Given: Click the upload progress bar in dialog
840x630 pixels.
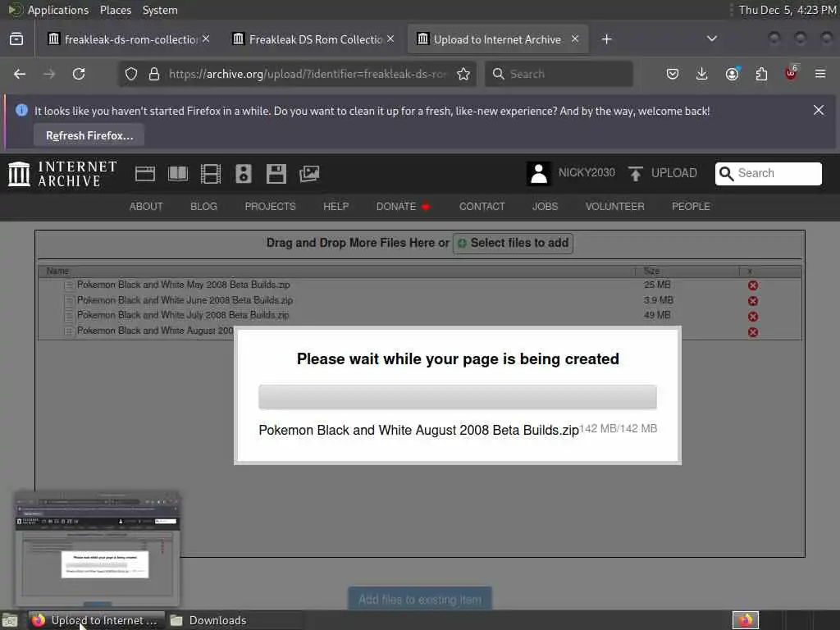Looking at the screenshot, I should tap(458, 397).
